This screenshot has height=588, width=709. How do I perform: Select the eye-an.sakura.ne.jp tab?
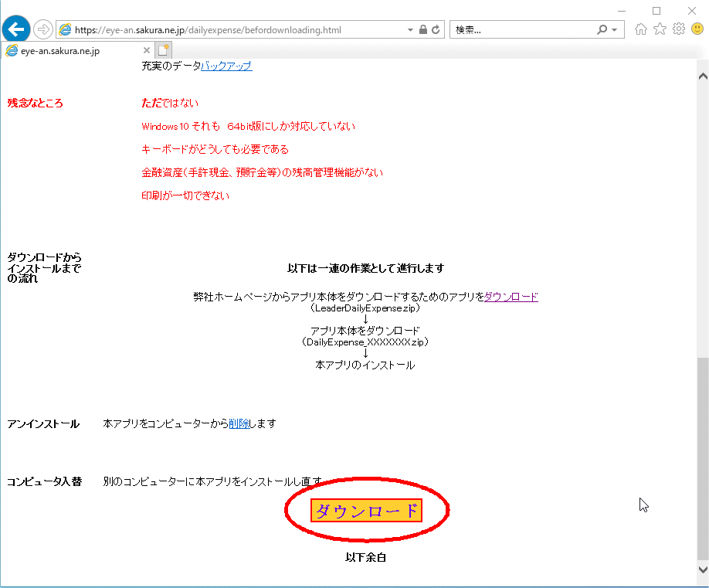(78, 50)
